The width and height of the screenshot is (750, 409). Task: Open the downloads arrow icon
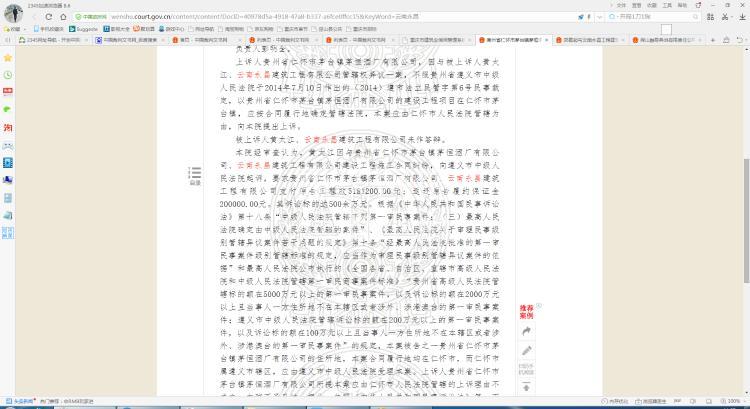pos(742,17)
